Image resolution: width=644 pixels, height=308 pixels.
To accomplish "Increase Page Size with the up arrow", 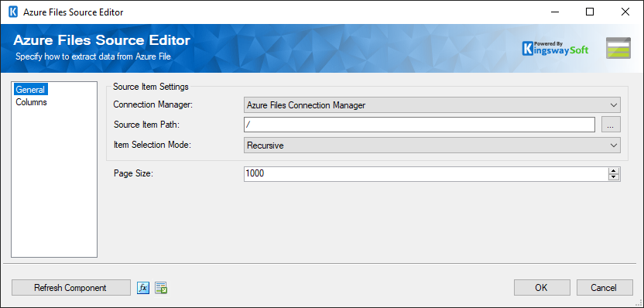I will point(614,171).
